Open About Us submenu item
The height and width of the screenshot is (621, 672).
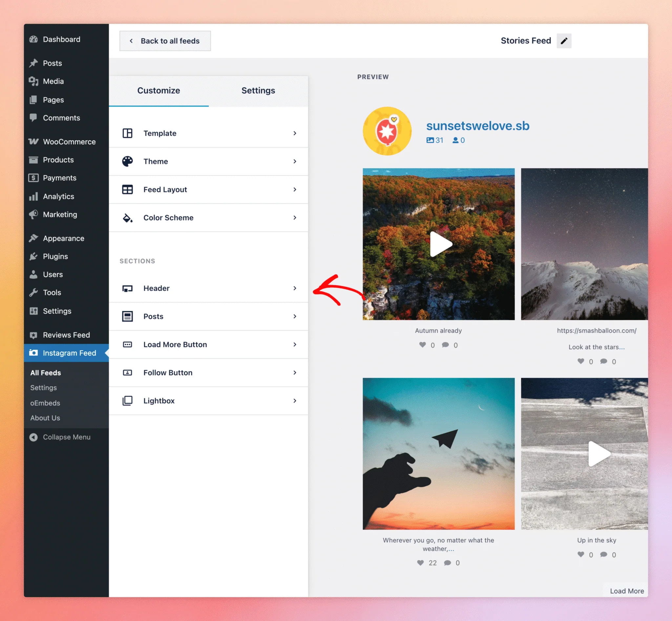tap(45, 418)
